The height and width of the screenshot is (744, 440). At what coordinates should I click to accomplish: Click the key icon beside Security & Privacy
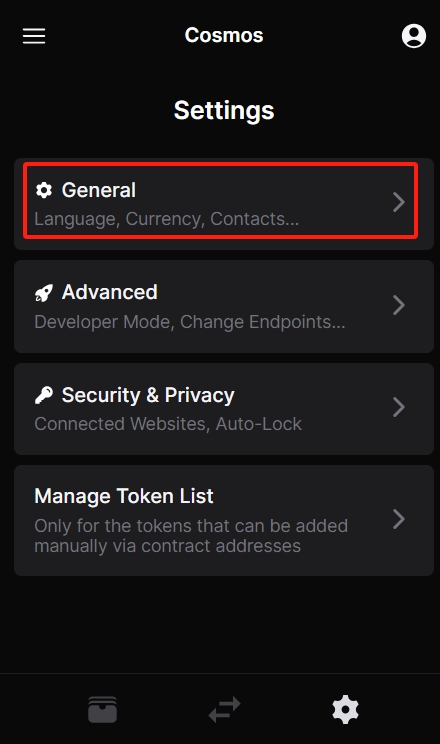coord(44,395)
